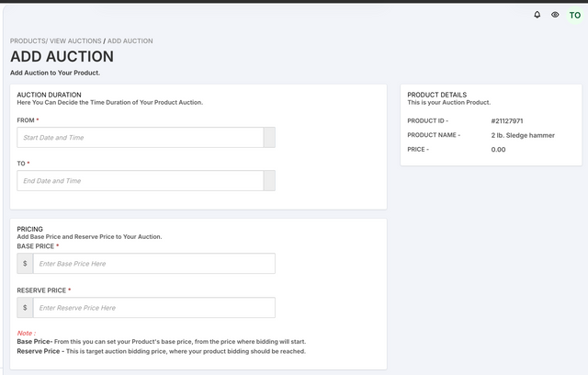Screen dimensions: 588x375
Task: Click the BASE PRICE field label
Action: [x=36, y=246]
